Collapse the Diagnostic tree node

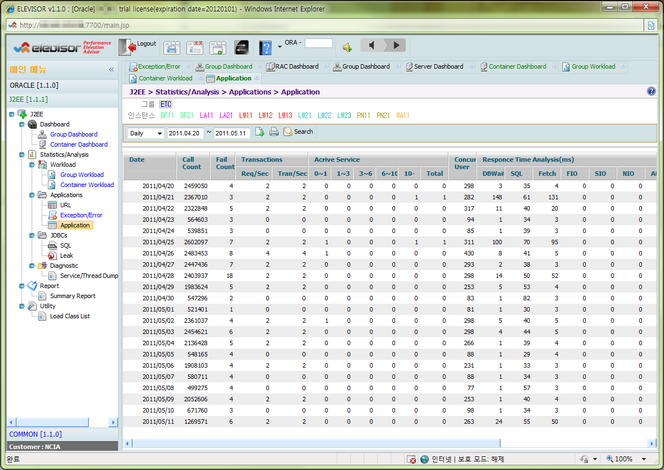[32, 266]
